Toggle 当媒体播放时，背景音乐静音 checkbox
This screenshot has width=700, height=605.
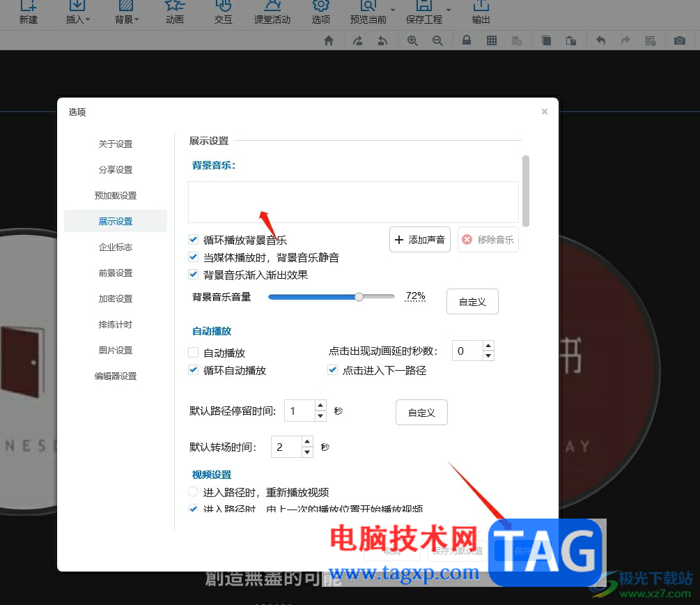(194, 257)
